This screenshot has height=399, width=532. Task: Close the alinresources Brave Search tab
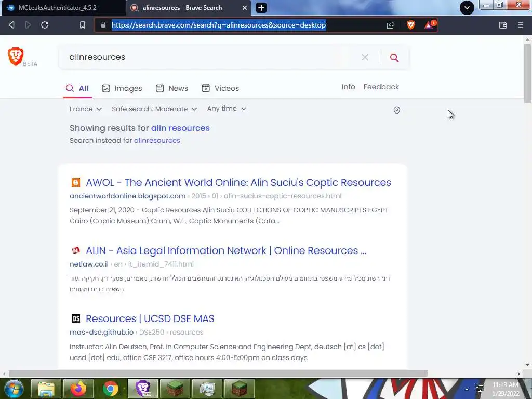tap(244, 8)
